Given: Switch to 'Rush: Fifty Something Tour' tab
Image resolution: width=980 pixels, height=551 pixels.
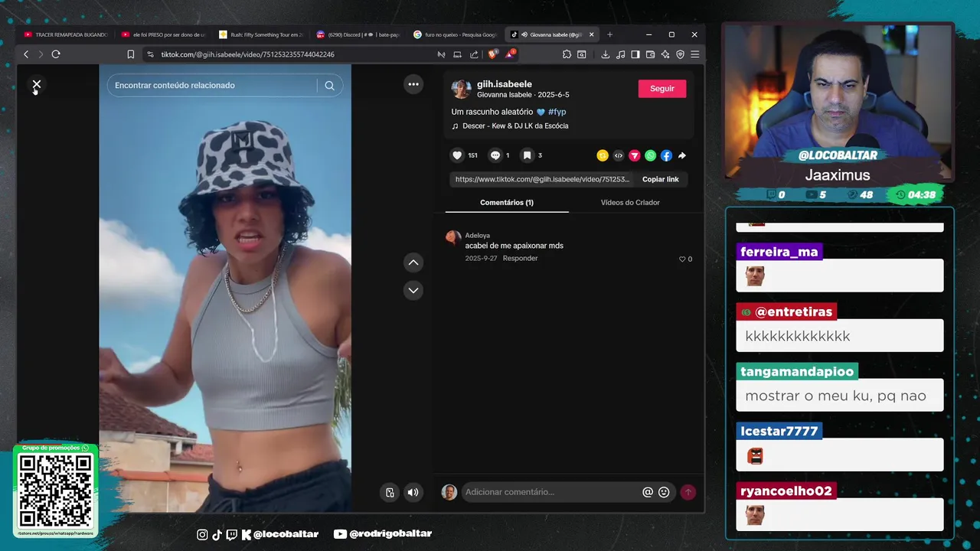Looking at the screenshot, I should [x=260, y=34].
